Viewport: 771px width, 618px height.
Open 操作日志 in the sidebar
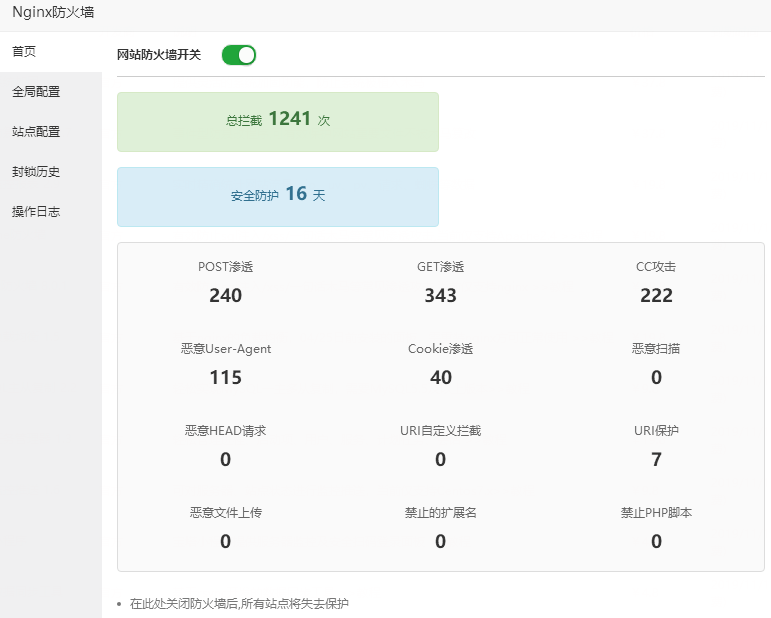pos(36,211)
